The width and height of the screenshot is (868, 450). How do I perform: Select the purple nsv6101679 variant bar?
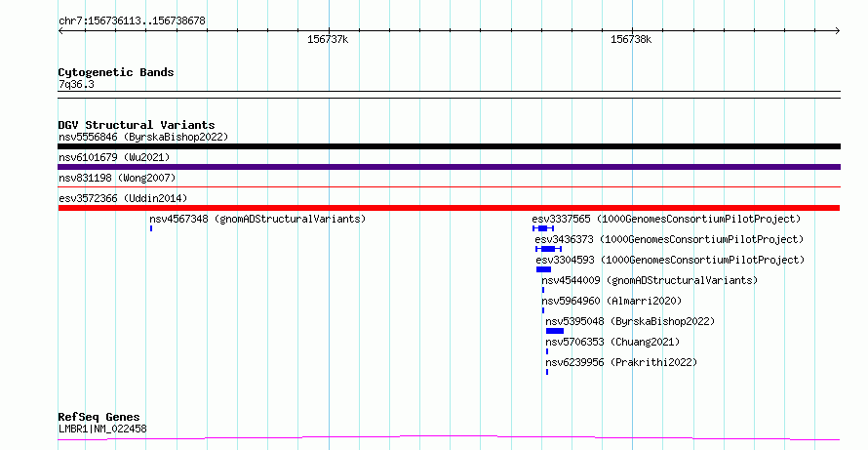coord(449,167)
